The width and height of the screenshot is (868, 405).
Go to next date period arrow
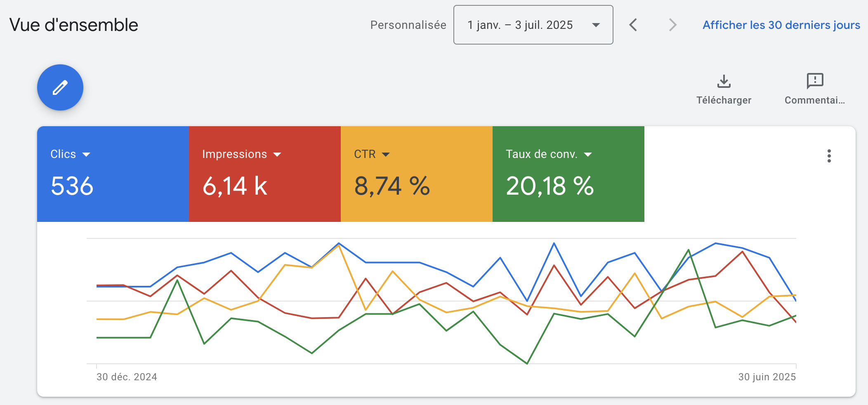click(672, 25)
